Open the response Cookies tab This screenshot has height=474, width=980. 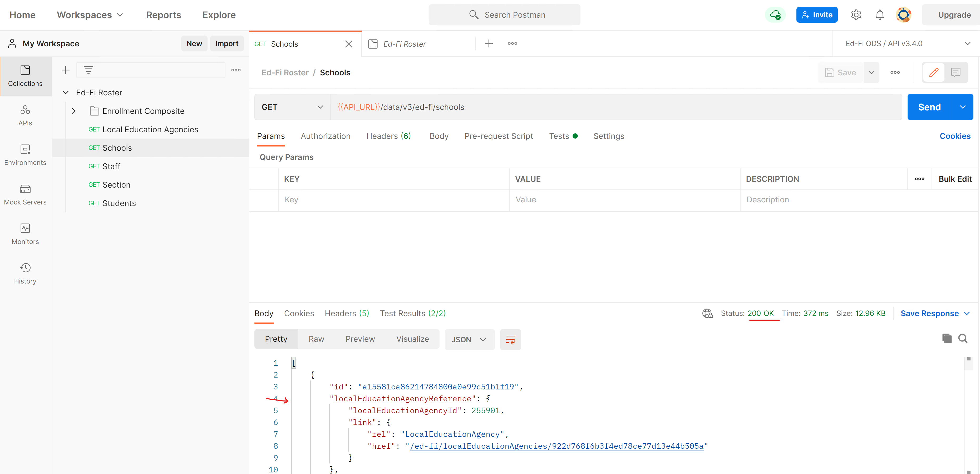299,313
